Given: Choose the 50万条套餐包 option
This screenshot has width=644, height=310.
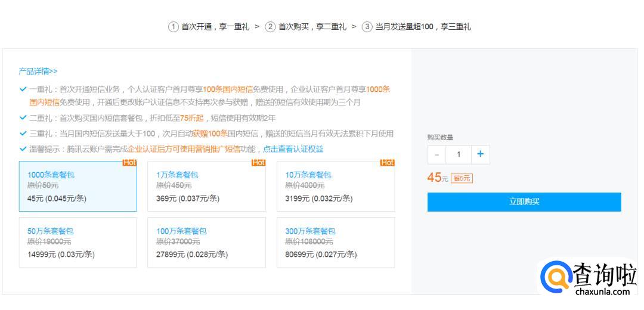Looking at the screenshot, I should pyautogui.click(x=78, y=242).
